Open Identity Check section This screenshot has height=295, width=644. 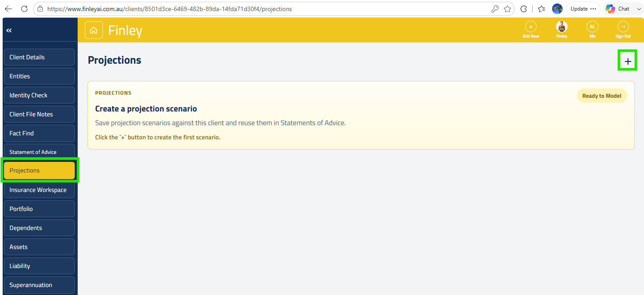(39, 95)
